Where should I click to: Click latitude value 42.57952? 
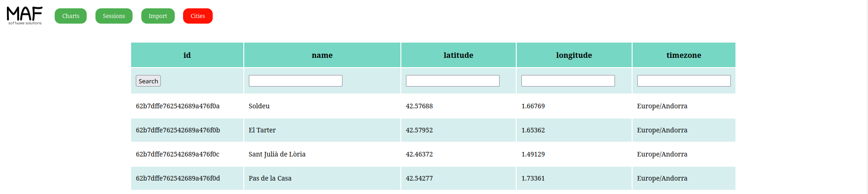pos(419,130)
